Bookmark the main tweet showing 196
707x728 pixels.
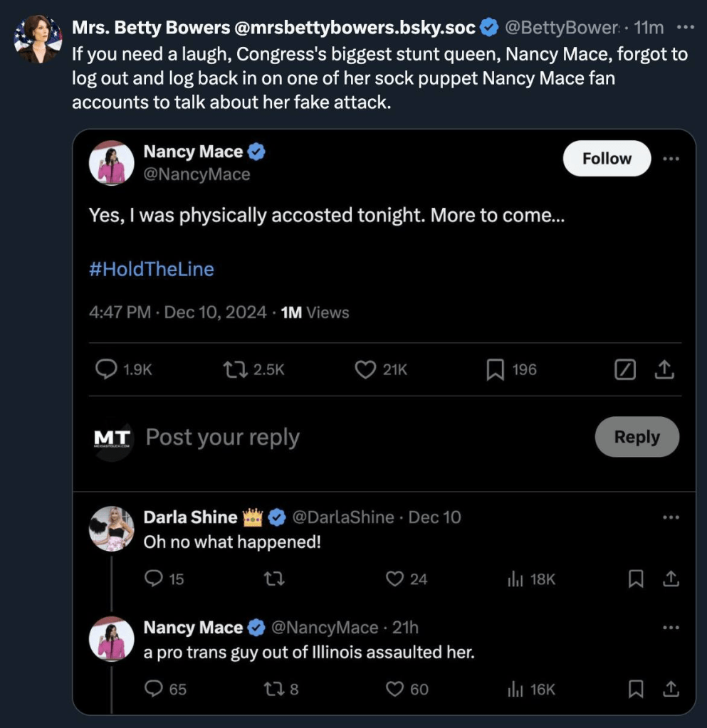coord(495,369)
